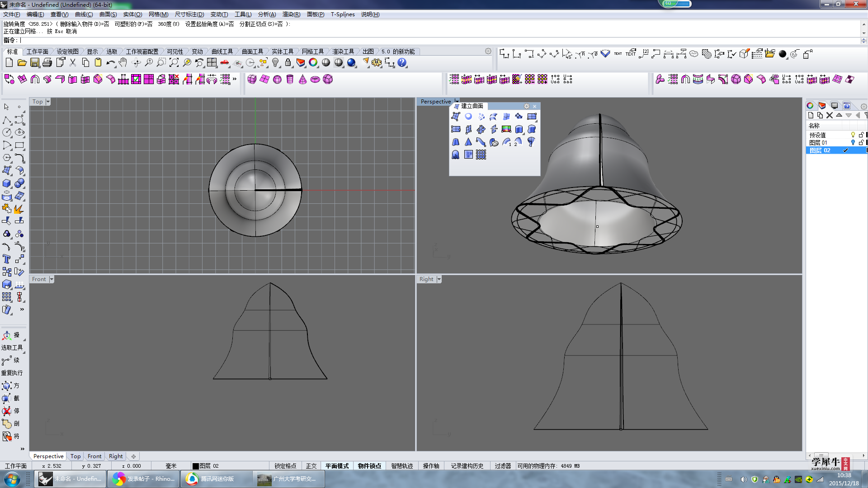Click the light bulb hide objects icon
The image size is (868, 488).
275,63
